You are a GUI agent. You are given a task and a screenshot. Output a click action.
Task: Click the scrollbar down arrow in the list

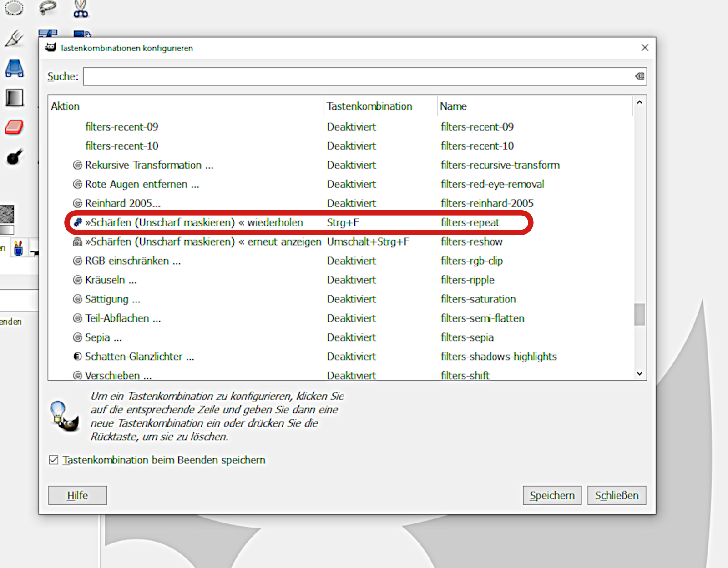(x=639, y=373)
